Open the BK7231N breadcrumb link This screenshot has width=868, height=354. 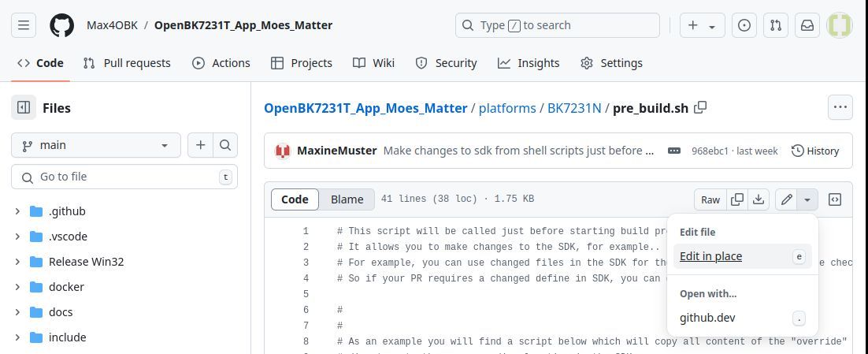click(574, 107)
